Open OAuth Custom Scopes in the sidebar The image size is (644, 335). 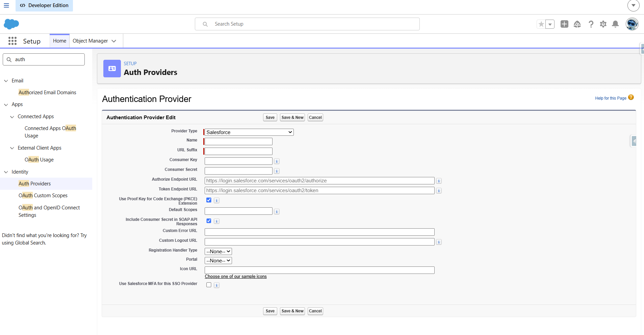click(43, 196)
